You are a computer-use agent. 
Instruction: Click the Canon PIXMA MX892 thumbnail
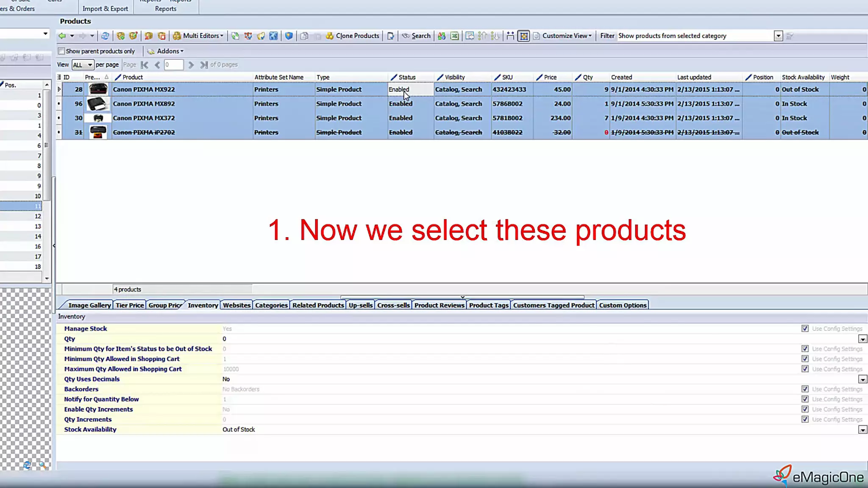(97, 104)
